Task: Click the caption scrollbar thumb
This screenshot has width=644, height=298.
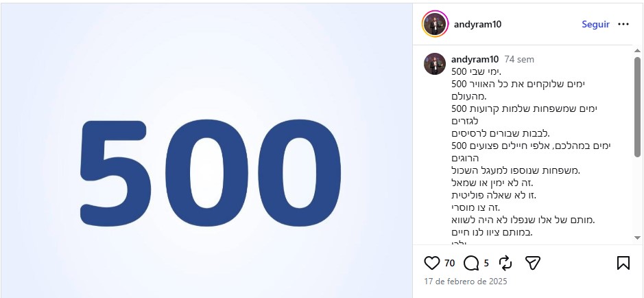Action: pyautogui.click(x=637, y=107)
